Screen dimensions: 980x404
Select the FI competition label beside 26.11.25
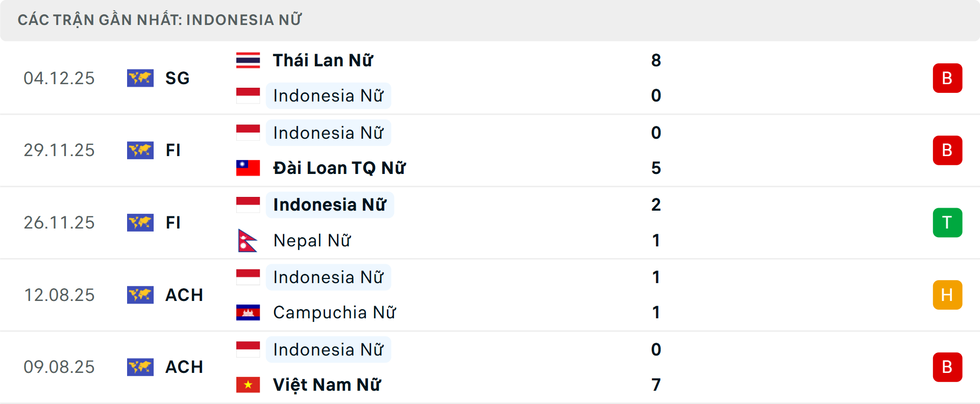point(174,222)
